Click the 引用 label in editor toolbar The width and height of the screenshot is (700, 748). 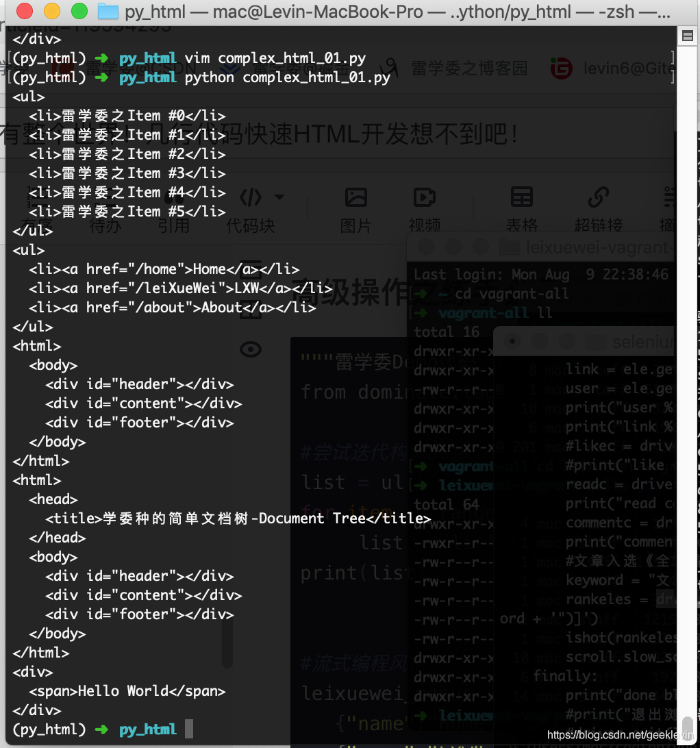point(174,225)
